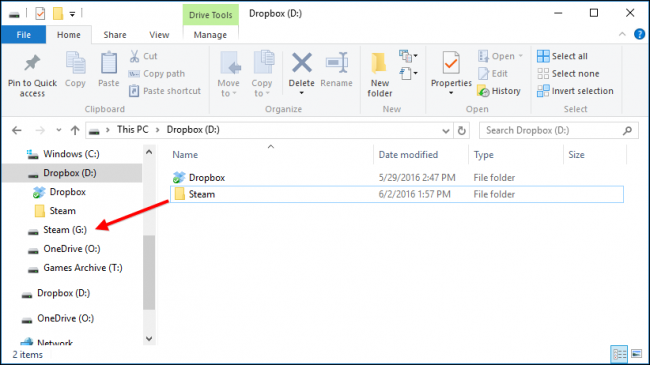
Task: Open the Delete options dropdown arrow
Action: click(x=302, y=93)
